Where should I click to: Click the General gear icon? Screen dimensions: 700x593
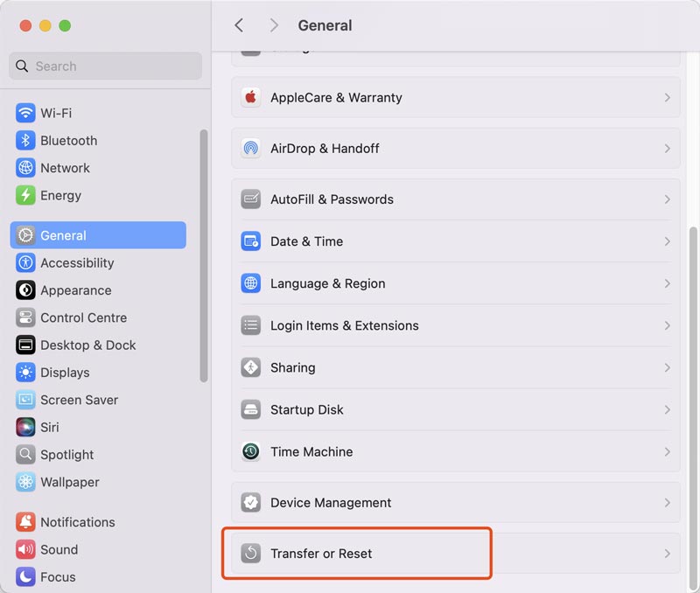(25, 235)
